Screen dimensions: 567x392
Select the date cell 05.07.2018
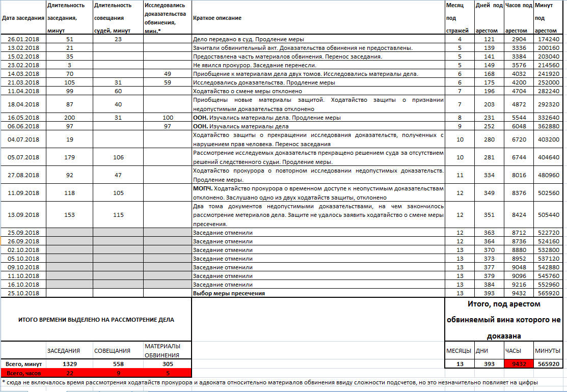(23, 157)
